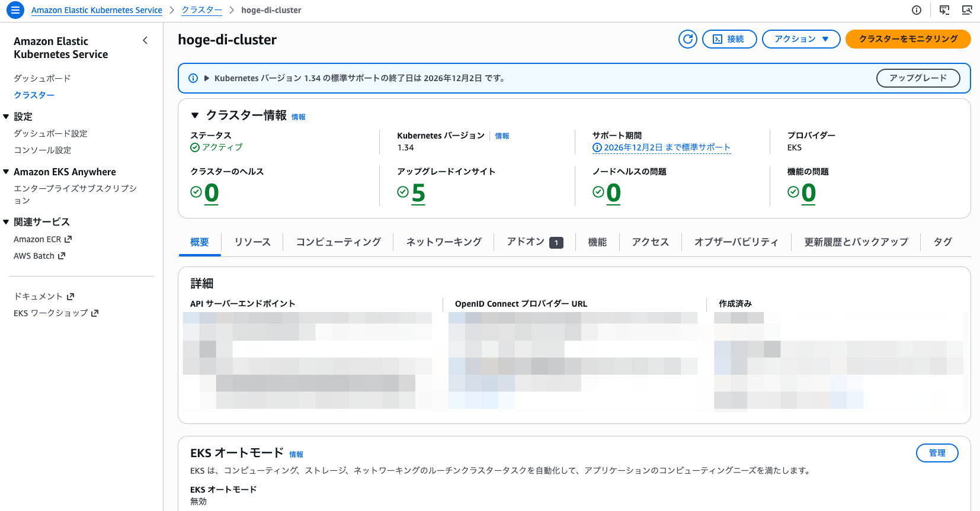The height and width of the screenshot is (511, 980).
Task: Expand the Kubernetes version banner details triangle
Action: click(207, 78)
